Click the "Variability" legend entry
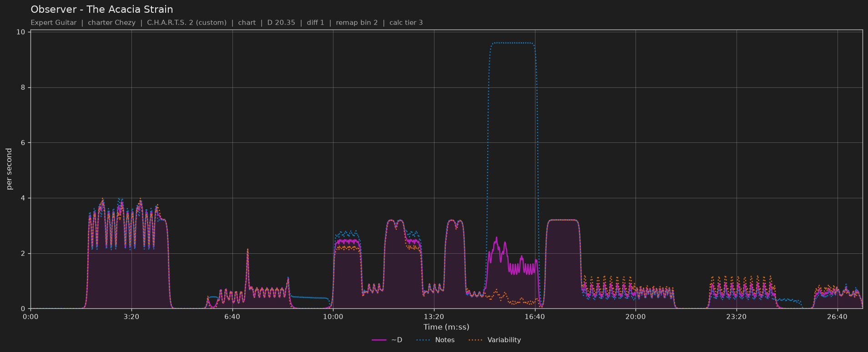Viewport: 868px width, 352px height. click(495, 340)
